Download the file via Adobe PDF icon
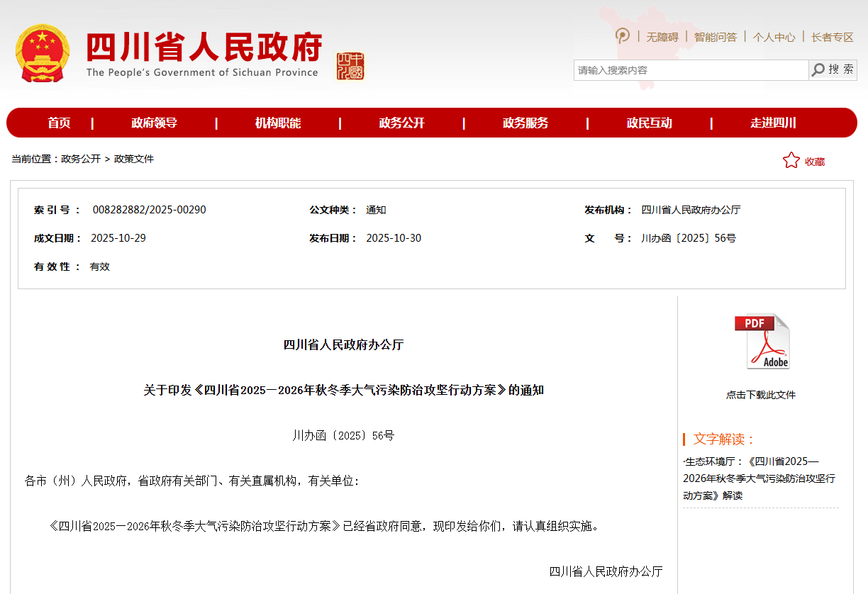Viewport: 868px width, 594px height. tap(762, 342)
